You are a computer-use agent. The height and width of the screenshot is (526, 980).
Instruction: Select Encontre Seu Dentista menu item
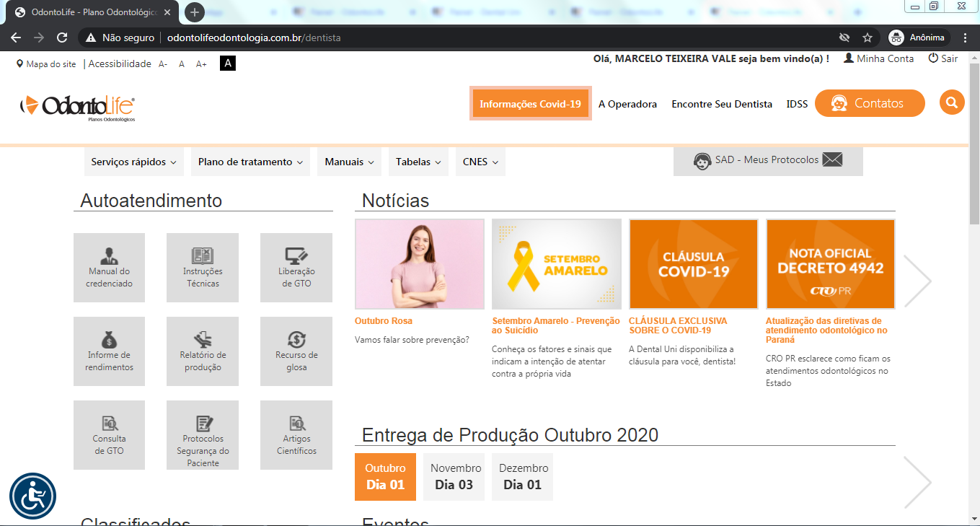click(x=721, y=104)
